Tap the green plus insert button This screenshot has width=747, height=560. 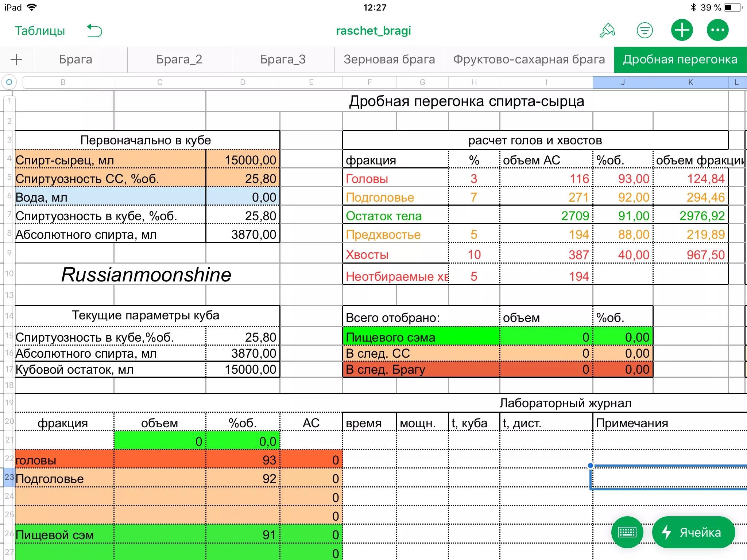point(682,30)
